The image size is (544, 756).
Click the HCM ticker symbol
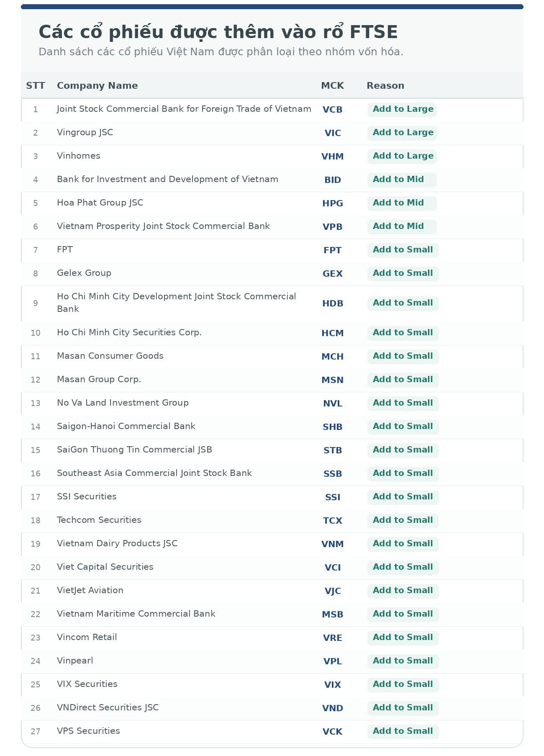(x=333, y=333)
